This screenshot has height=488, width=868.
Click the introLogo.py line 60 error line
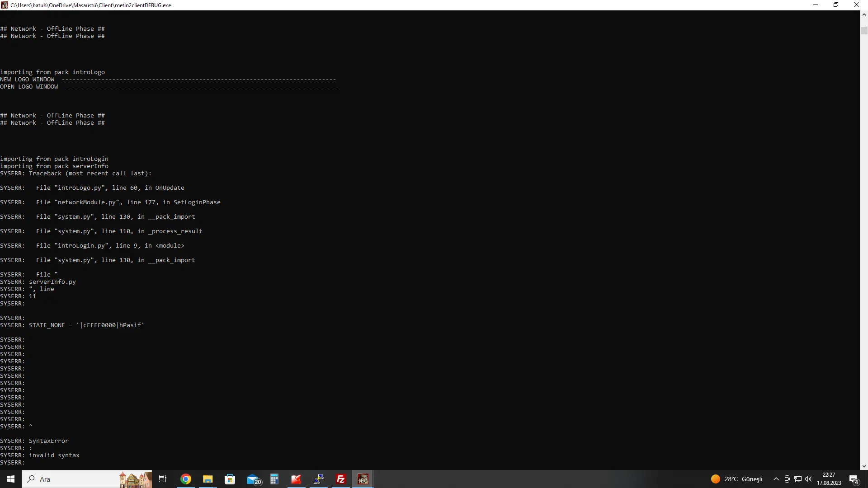92,188
